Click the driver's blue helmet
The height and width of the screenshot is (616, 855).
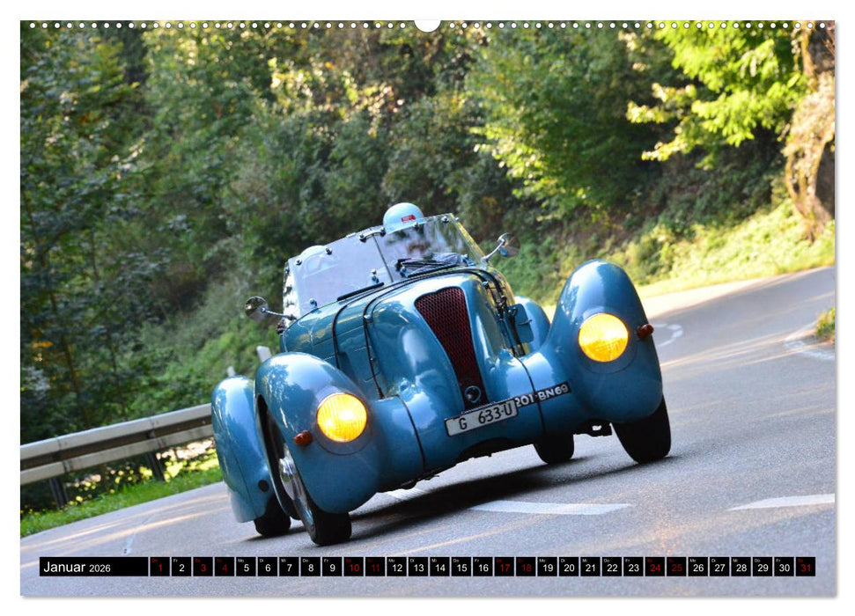pos(402,215)
